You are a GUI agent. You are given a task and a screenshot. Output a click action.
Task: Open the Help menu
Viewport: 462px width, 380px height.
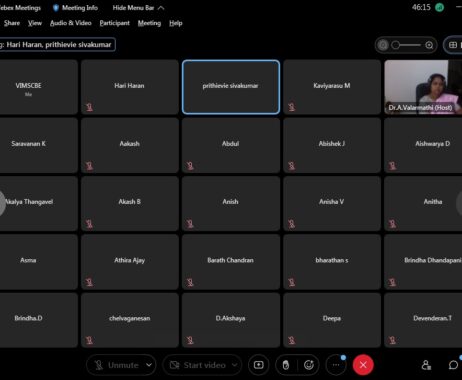click(176, 23)
